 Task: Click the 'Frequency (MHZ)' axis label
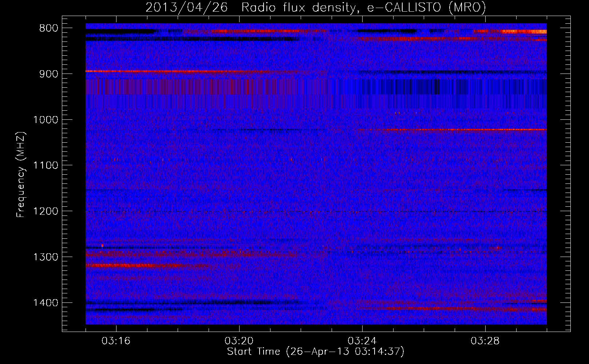click(21, 175)
